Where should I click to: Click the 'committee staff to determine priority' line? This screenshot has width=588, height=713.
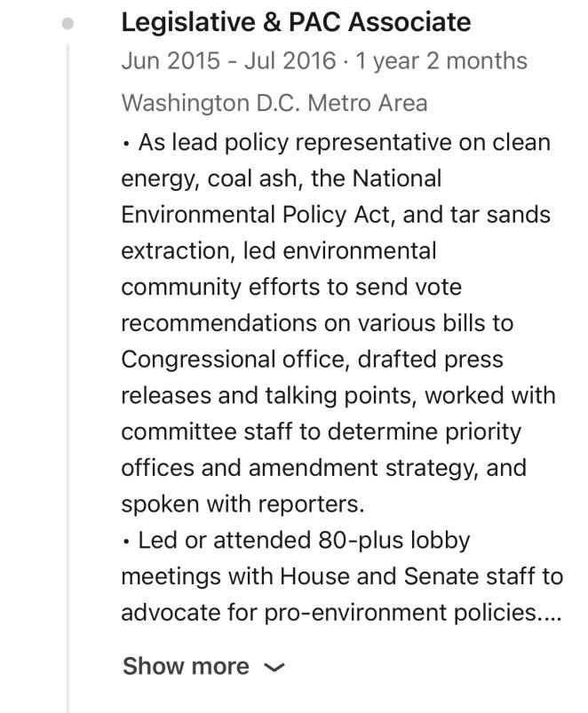tap(321, 432)
